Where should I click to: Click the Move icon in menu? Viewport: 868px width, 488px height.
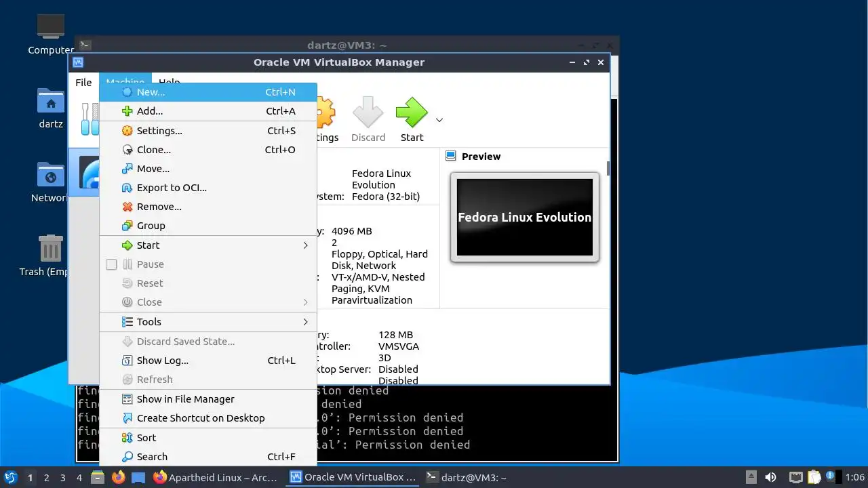pos(127,169)
